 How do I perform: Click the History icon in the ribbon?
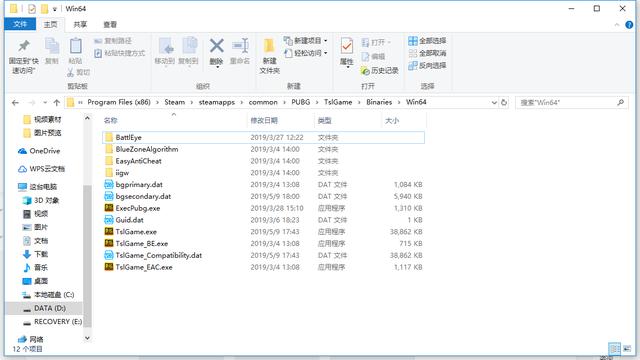click(365, 71)
